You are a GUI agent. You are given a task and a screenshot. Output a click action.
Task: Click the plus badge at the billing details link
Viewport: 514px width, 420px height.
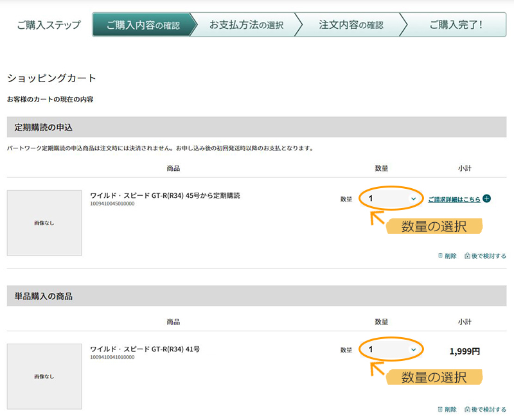(486, 199)
